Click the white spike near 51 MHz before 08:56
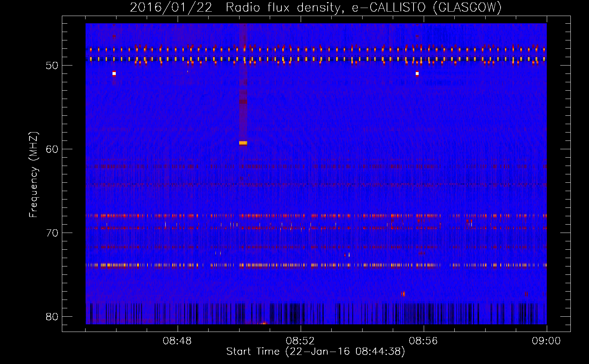589x364 pixels. pos(417,74)
